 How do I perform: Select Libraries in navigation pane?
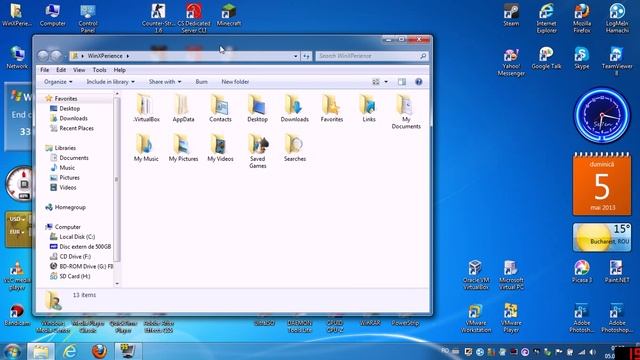[x=65, y=148]
